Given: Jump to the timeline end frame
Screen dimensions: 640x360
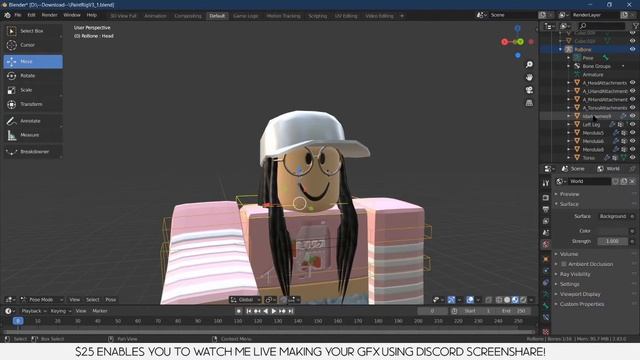Looking at the screenshot, I should click(291, 311).
